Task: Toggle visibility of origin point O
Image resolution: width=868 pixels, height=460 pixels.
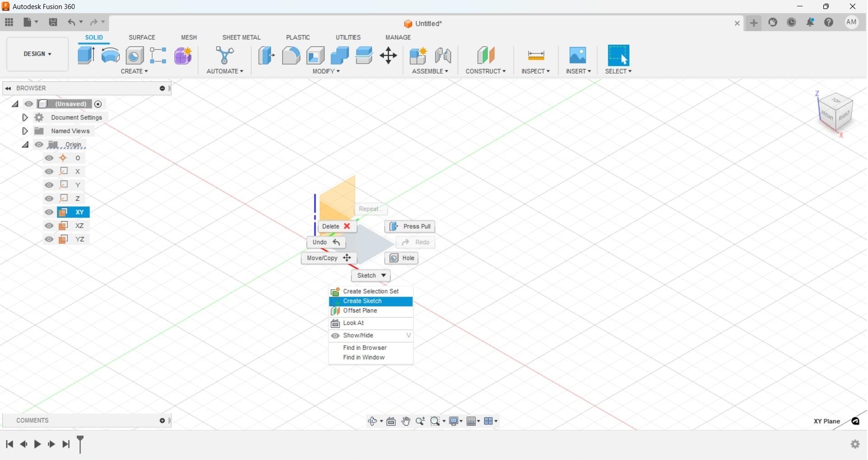Action: pos(49,158)
